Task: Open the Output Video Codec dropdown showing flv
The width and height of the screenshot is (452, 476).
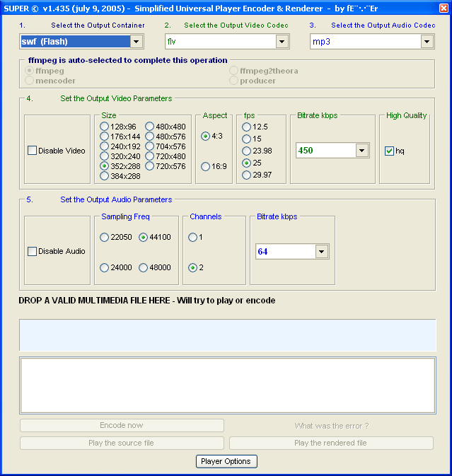Action: [x=282, y=42]
